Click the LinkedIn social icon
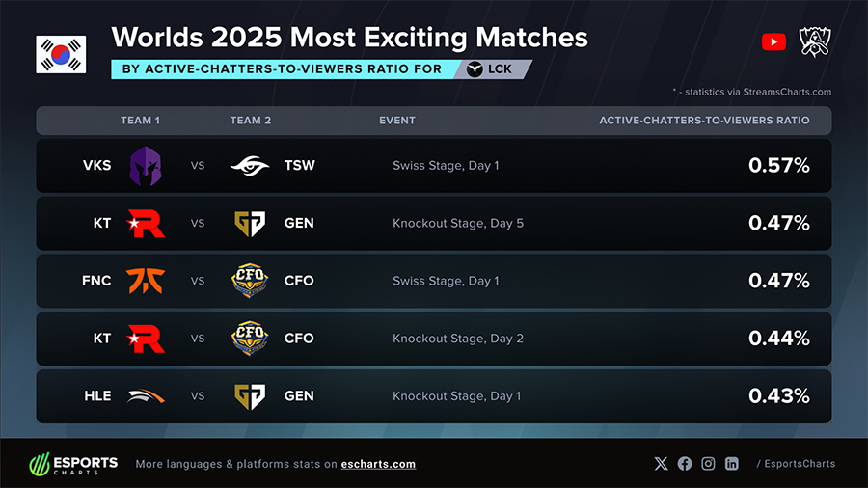The image size is (868, 488). tap(732, 464)
